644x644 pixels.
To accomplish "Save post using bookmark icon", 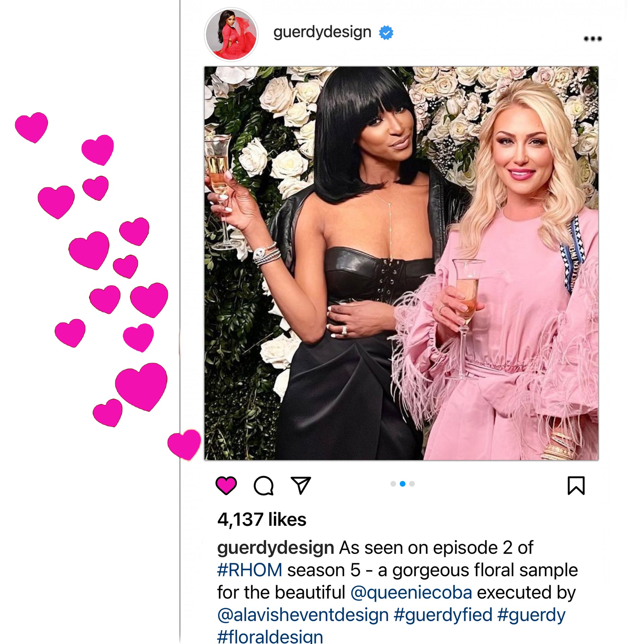I will coord(576,485).
